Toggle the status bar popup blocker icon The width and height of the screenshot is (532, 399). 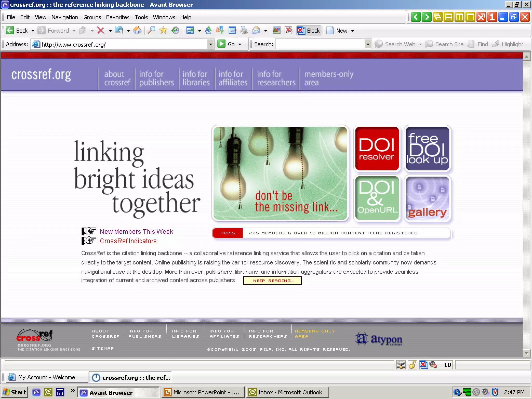pyautogui.click(x=424, y=365)
